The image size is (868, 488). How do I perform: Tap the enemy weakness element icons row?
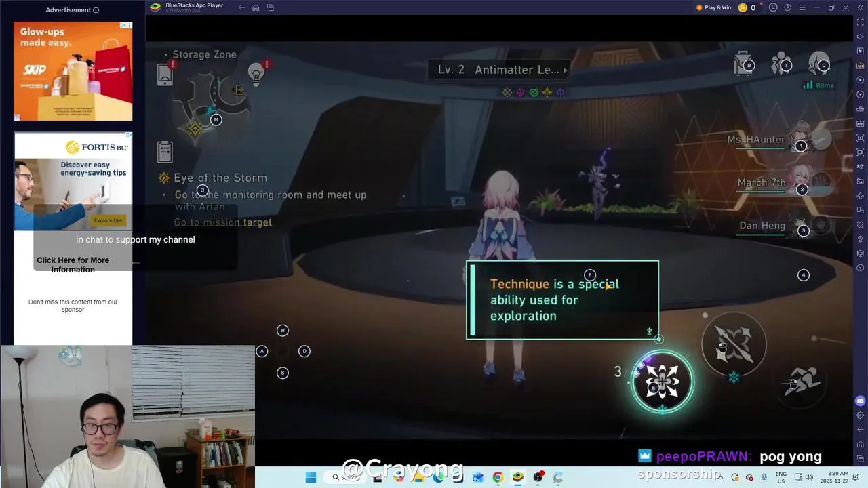pyautogui.click(x=534, y=92)
